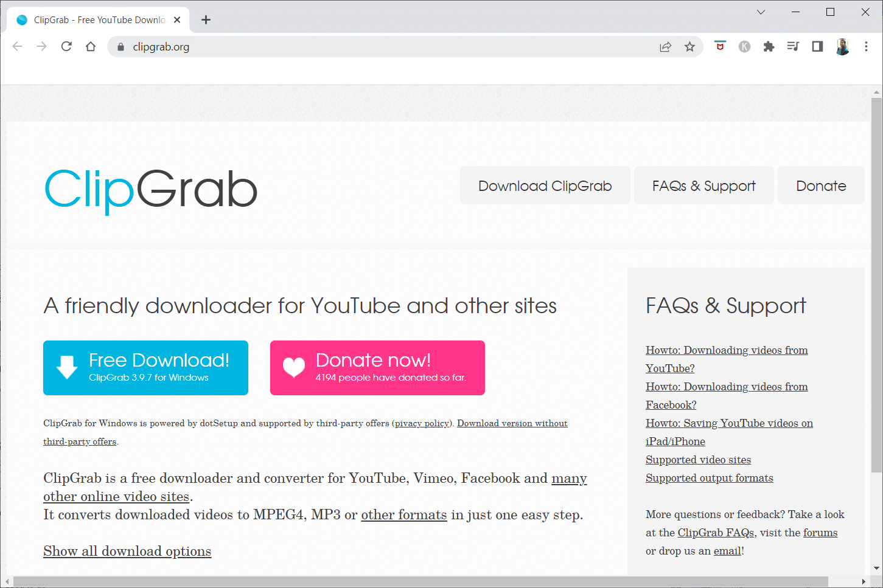
Task: Open the Donate menu item
Action: click(x=821, y=185)
